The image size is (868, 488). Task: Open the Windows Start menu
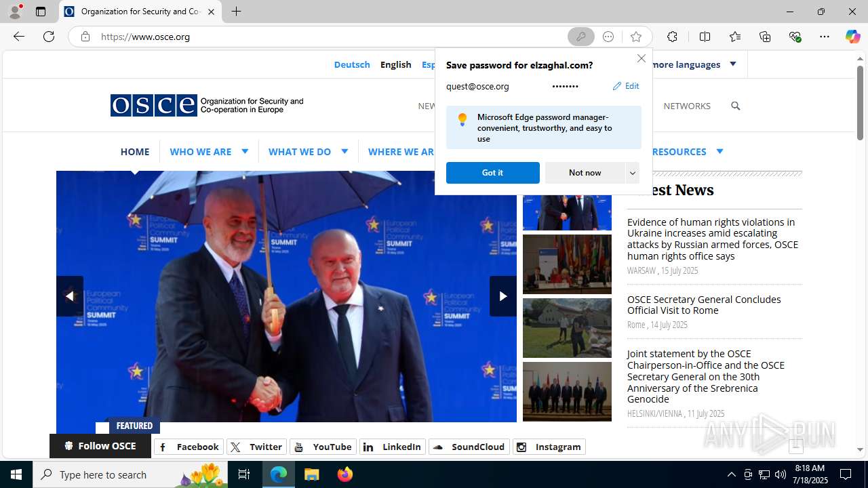[16, 474]
